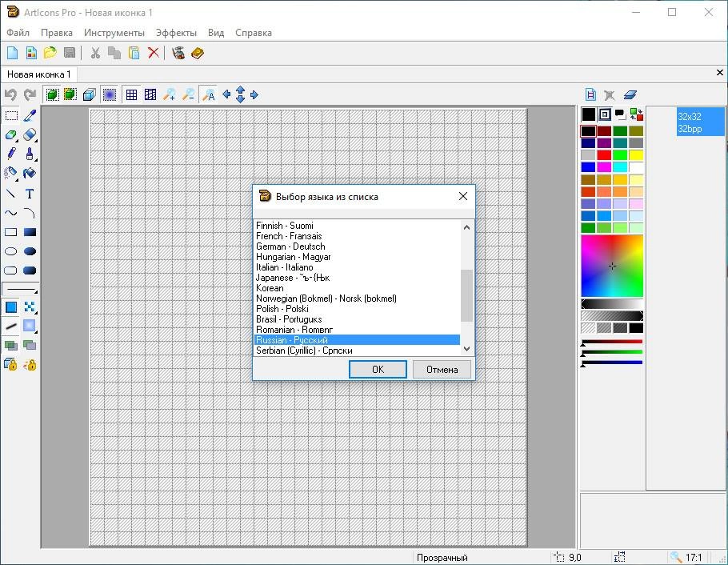The width and height of the screenshot is (728, 565).
Task: Select Polish - Polski in list
Action: (x=358, y=309)
